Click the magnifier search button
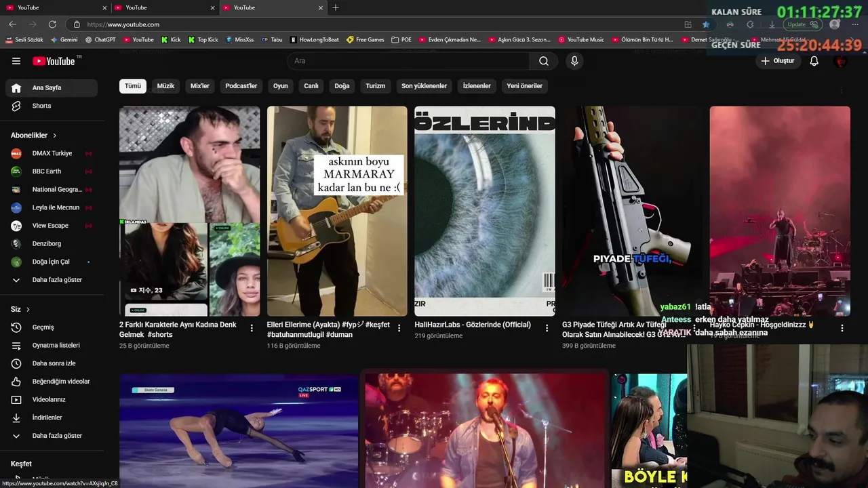 [544, 61]
